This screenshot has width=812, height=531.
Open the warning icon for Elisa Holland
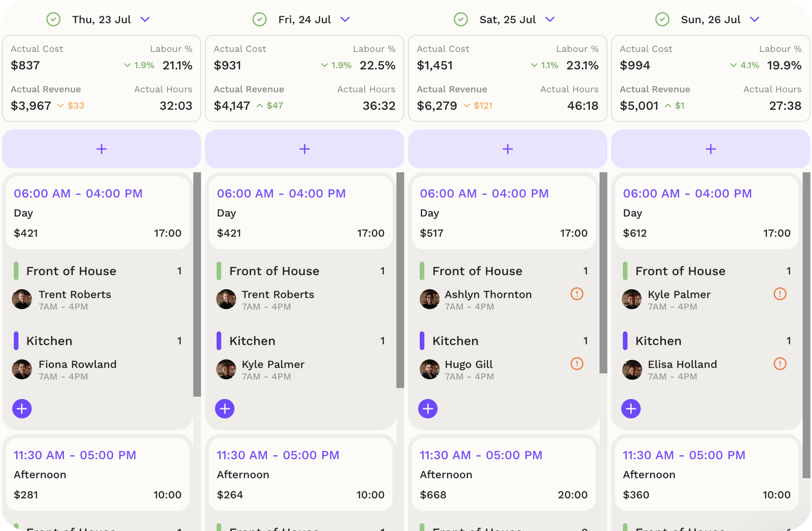coord(780,364)
